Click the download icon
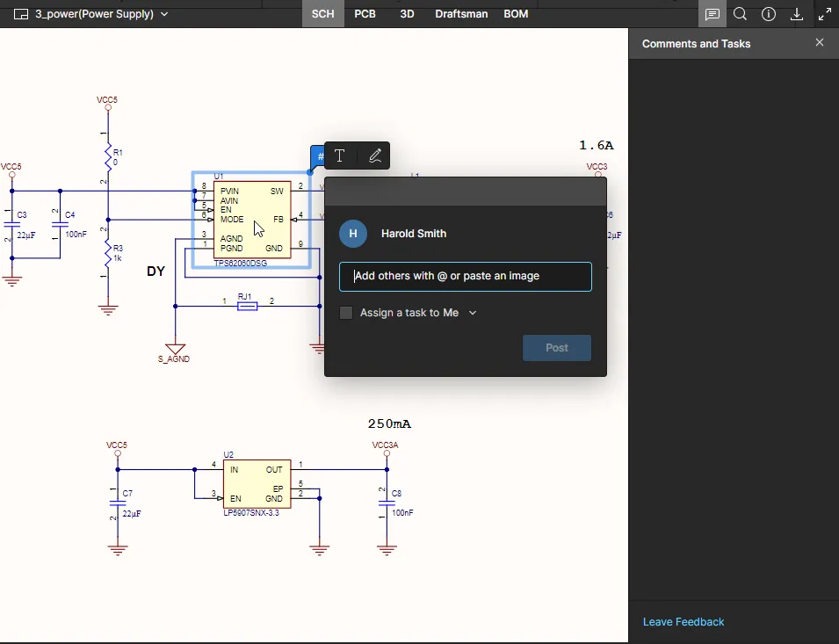This screenshot has width=839, height=644. 797,14
